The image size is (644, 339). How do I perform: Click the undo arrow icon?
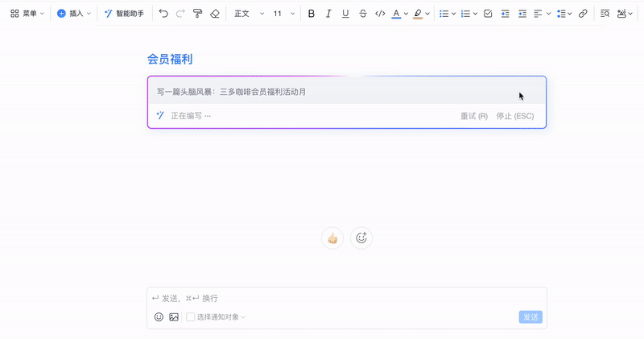(163, 14)
